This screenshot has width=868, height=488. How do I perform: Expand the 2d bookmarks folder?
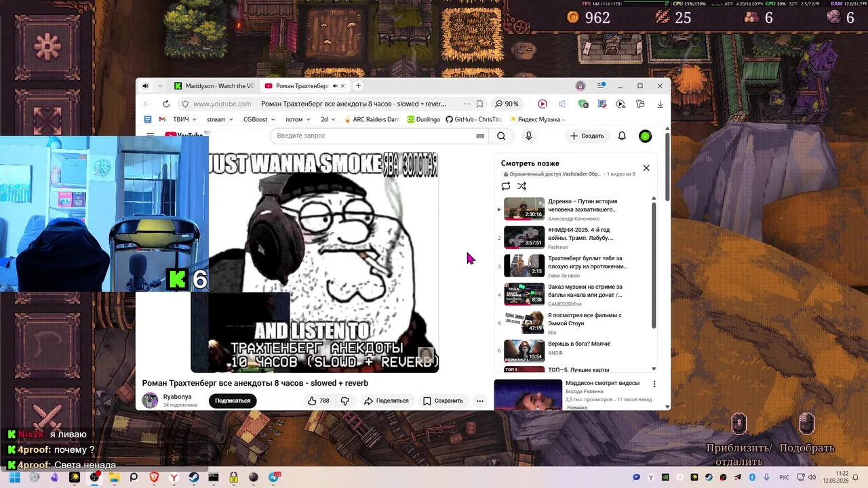[328, 119]
